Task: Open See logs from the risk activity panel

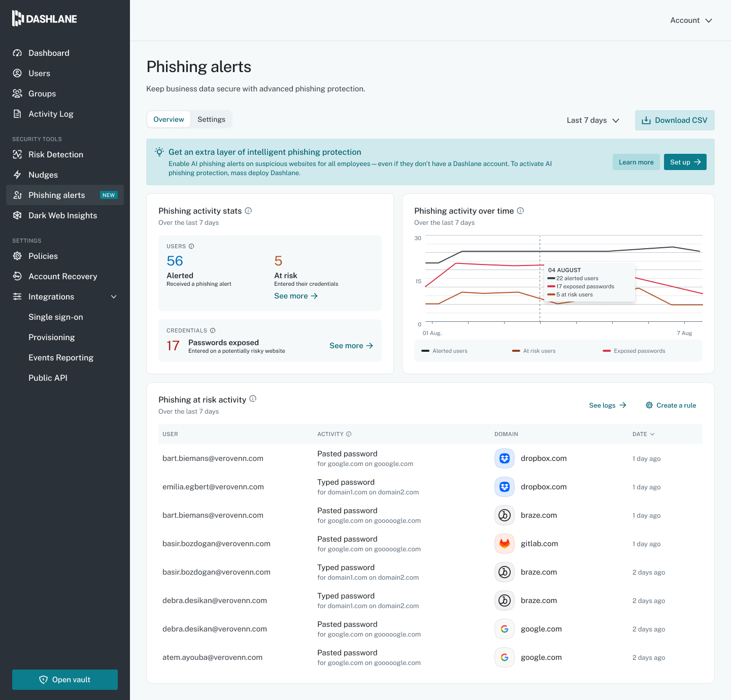Action: click(607, 405)
